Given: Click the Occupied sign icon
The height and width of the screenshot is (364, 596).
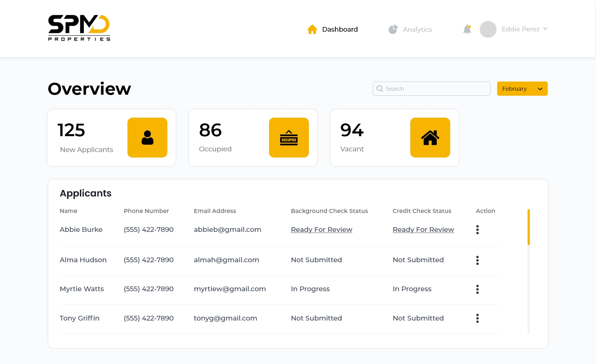Looking at the screenshot, I should click(x=289, y=137).
